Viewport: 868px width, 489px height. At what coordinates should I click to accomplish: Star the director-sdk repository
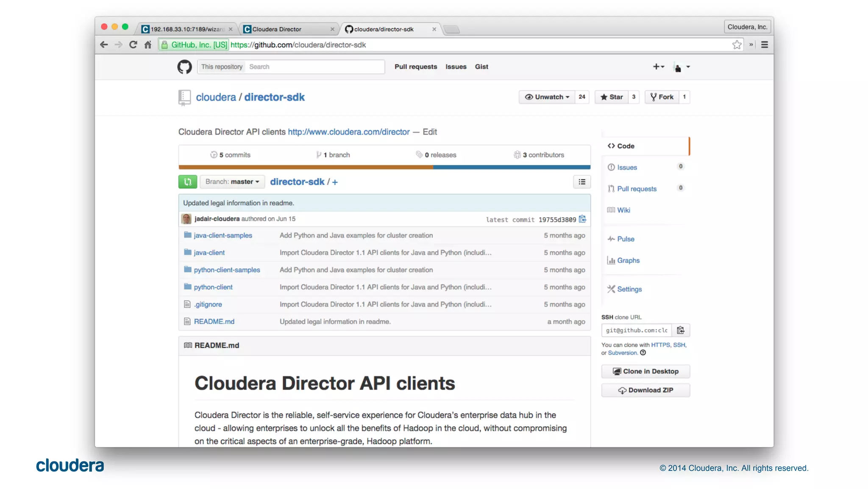pyautogui.click(x=612, y=97)
